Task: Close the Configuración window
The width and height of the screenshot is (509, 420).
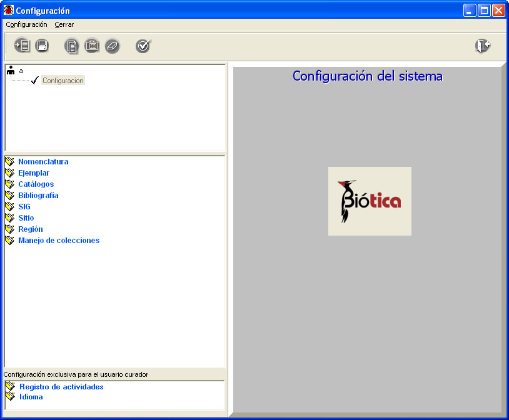Action: (x=498, y=11)
